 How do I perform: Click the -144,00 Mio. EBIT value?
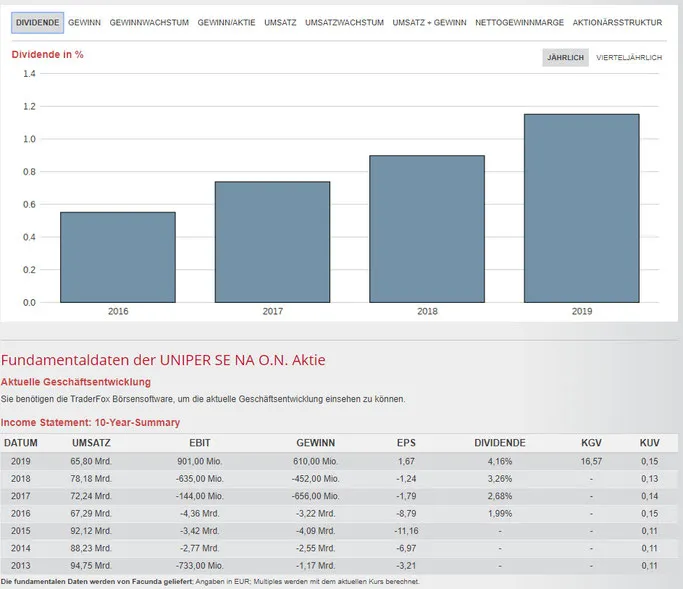(199, 496)
